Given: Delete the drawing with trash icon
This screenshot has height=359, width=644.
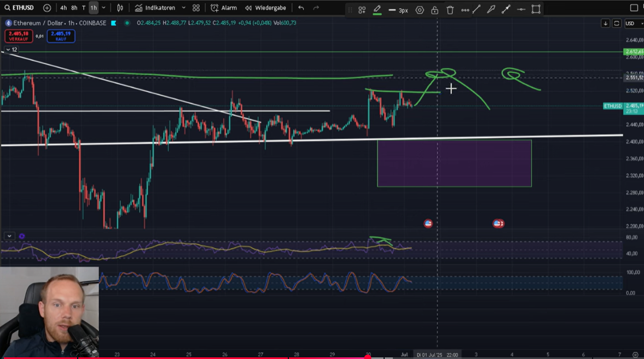Looking at the screenshot, I should [x=450, y=10].
